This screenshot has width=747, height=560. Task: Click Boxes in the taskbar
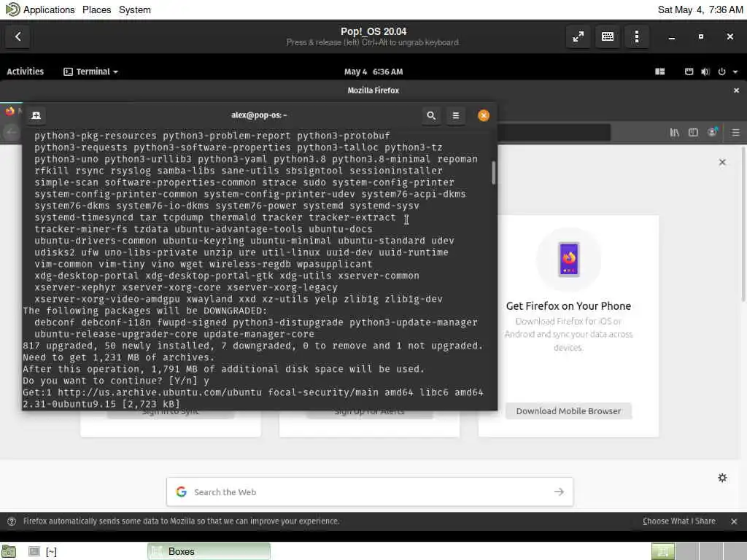[209, 551]
